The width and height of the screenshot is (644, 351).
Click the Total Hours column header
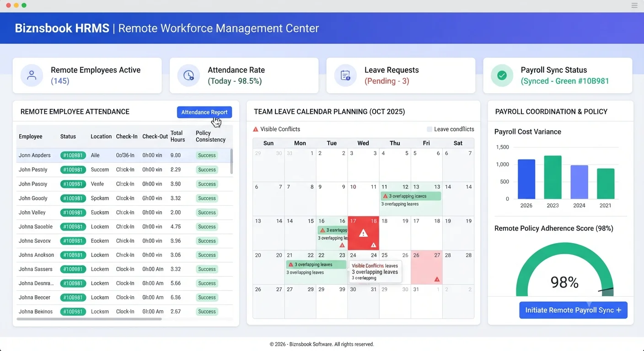(178, 136)
